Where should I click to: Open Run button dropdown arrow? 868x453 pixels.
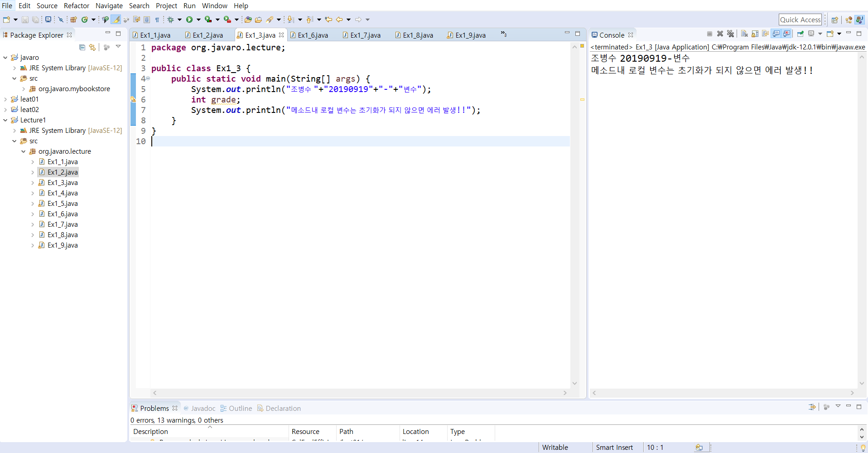coord(198,19)
